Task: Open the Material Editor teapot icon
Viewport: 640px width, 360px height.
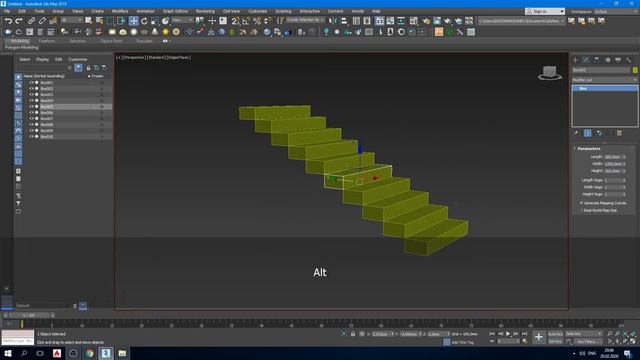Action: click(427, 20)
